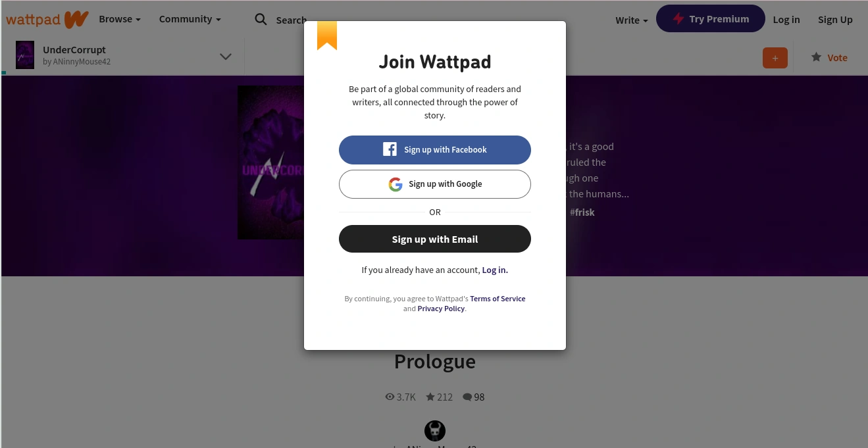Viewport: 868px width, 448px height.
Task: Click the Vote star icon
Action: coord(816,57)
